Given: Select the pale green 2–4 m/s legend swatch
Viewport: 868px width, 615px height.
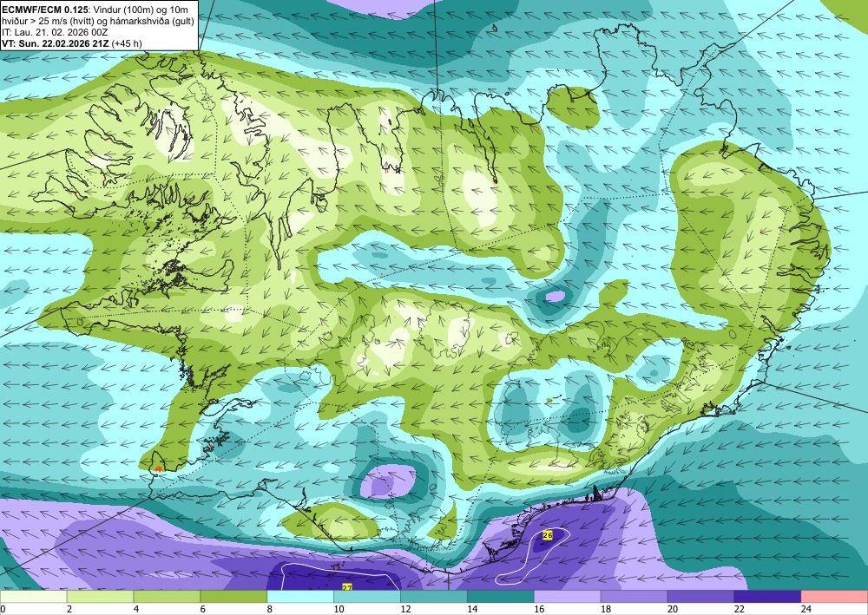Looking at the screenshot, I should point(100,597).
